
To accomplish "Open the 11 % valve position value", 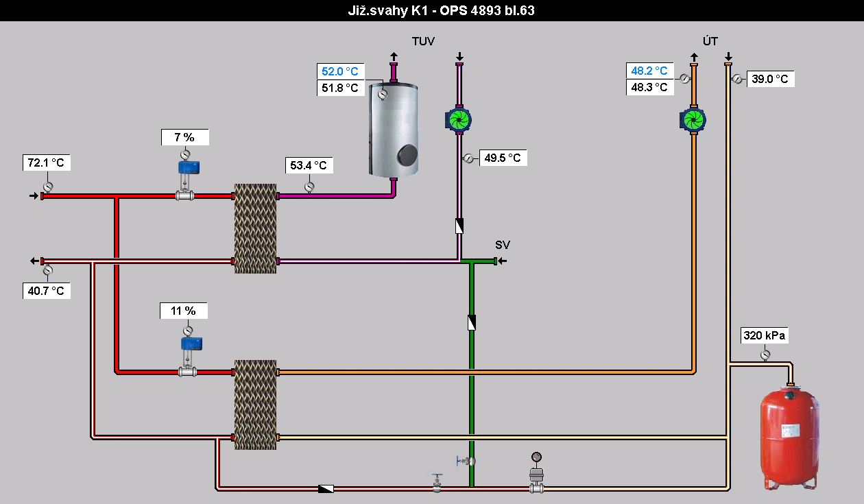I will pyautogui.click(x=184, y=311).
